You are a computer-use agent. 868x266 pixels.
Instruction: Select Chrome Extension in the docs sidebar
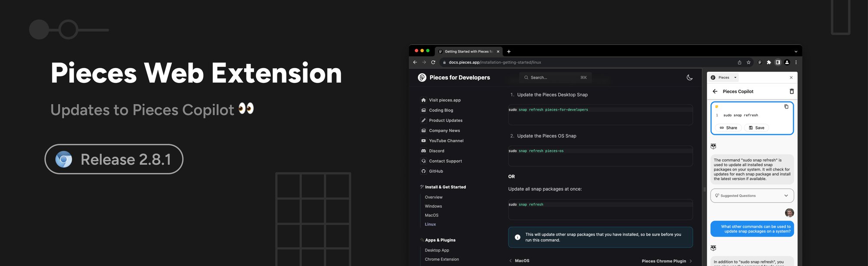click(x=442, y=259)
